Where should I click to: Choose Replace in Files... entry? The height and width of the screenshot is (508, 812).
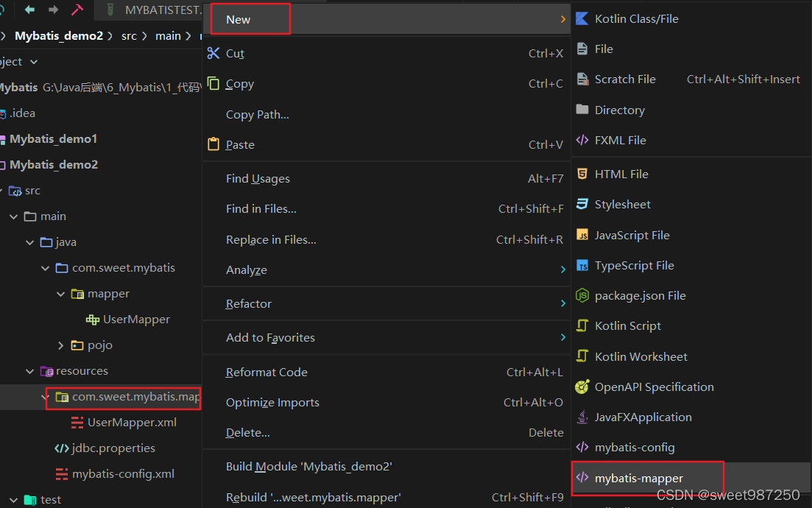coord(386,239)
